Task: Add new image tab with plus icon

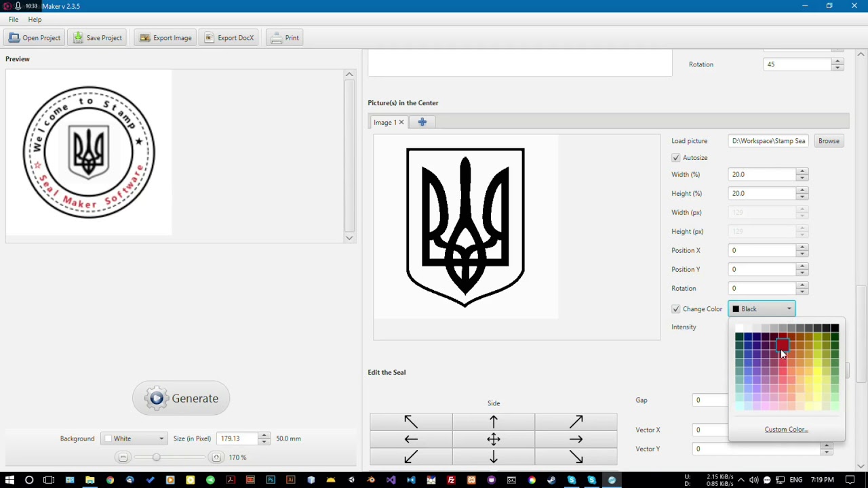Action: tap(422, 122)
